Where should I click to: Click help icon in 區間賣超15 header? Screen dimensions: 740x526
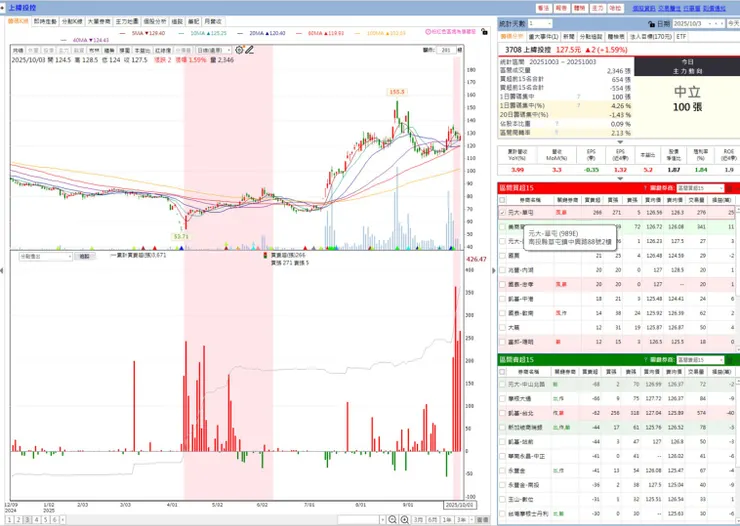pos(645,360)
